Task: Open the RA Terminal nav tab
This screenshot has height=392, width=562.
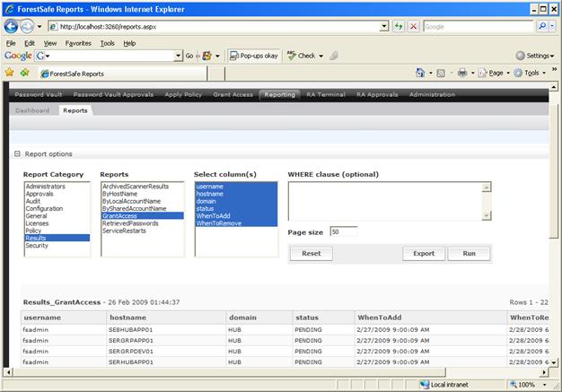Action: (x=326, y=94)
